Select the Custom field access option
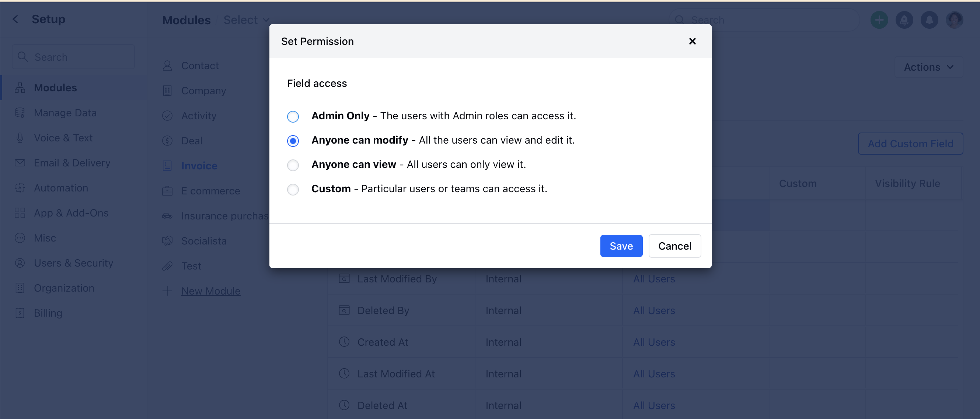Screen dimensions: 980x419 pos(293,189)
